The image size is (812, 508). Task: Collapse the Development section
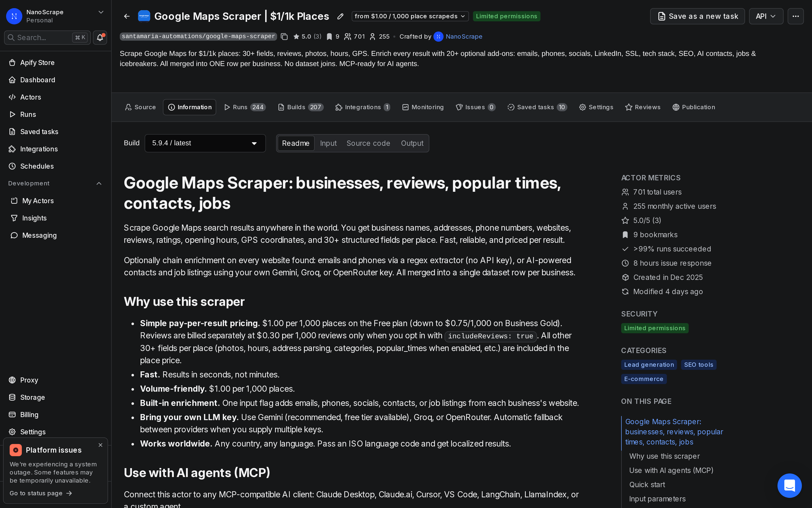99,183
